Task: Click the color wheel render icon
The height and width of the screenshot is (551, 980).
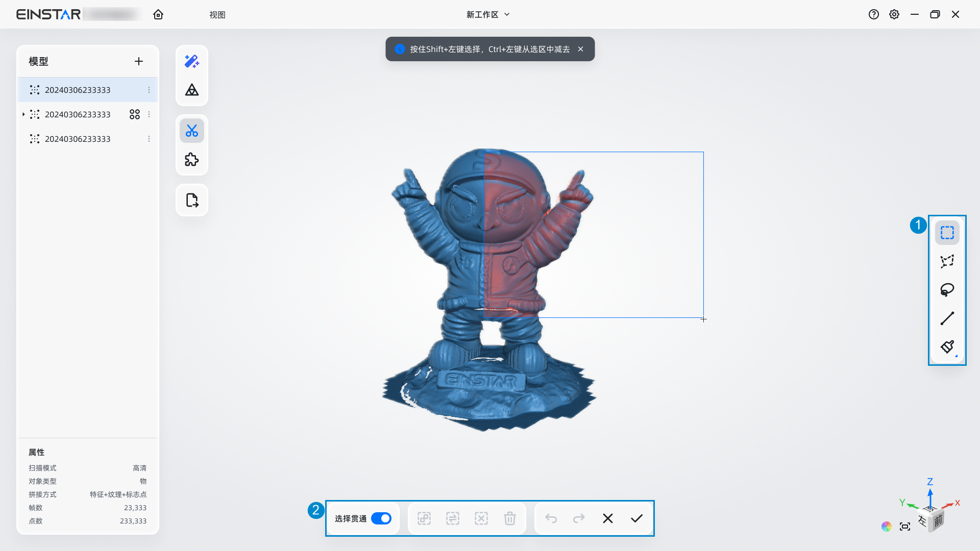Action: pos(887,527)
